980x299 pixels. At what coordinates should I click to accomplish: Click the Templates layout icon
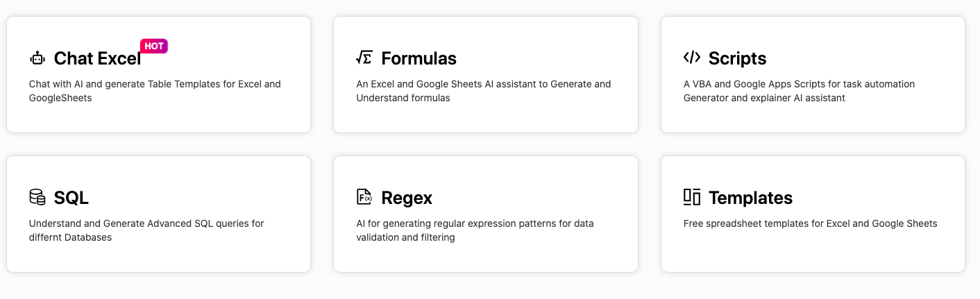click(x=691, y=197)
